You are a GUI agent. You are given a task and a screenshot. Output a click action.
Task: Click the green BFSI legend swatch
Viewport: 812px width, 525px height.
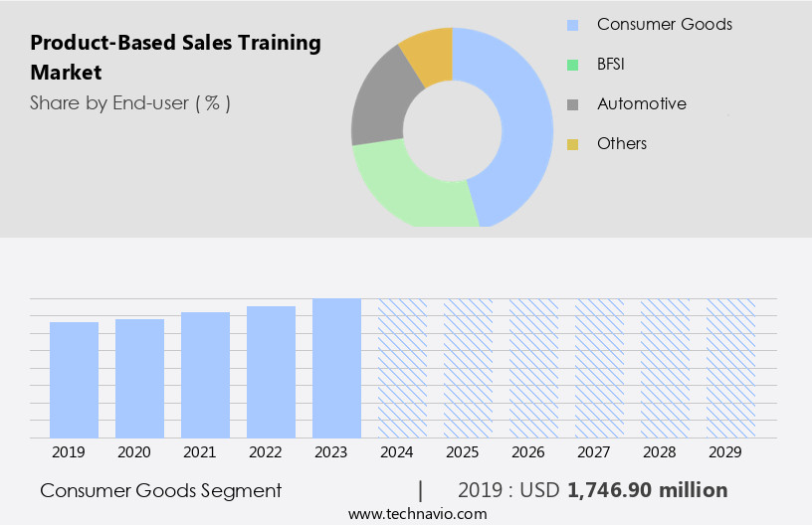[x=572, y=65]
